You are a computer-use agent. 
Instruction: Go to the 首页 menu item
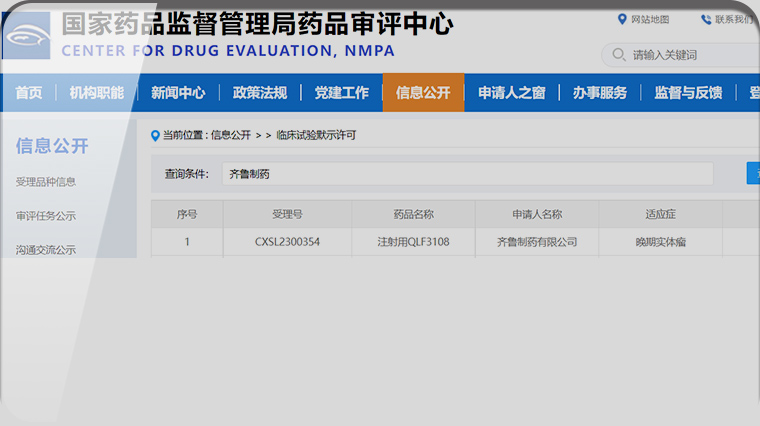(29, 93)
